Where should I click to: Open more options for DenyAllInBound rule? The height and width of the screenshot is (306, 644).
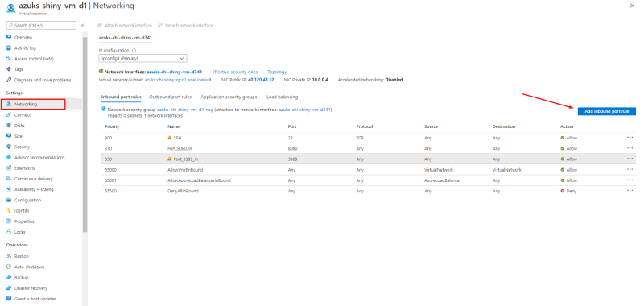coord(630,191)
